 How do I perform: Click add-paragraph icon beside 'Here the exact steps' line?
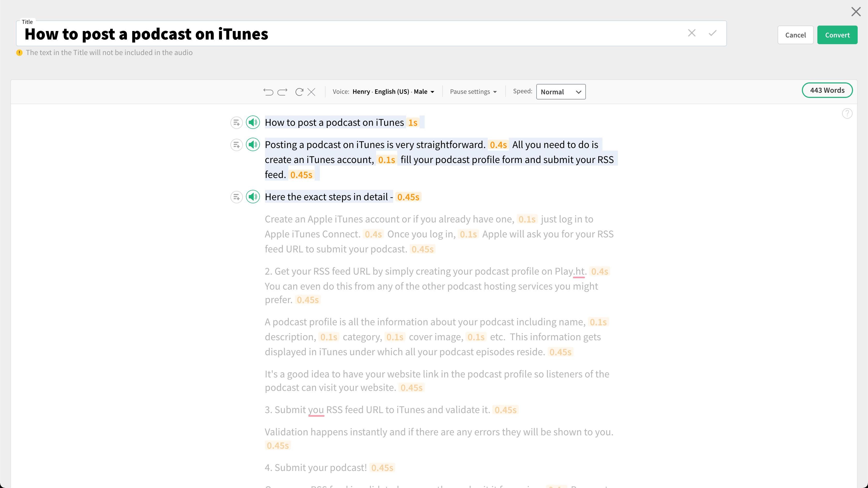click(237, 197)
